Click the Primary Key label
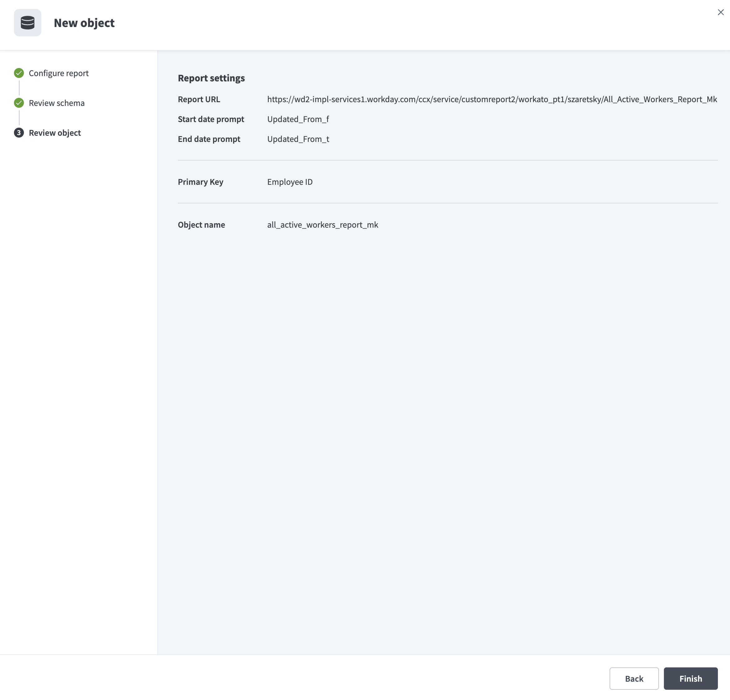The image size is (730, 700). click(x=201, y=182)
